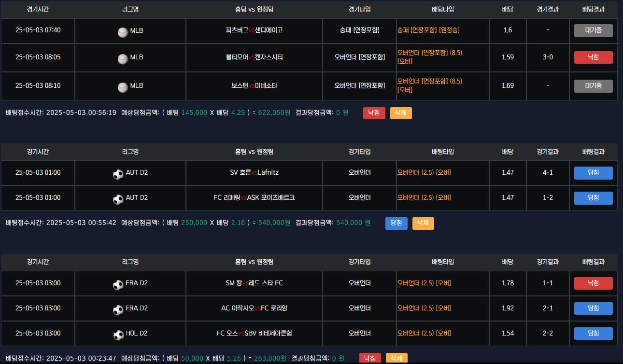
Task: Click the 당첨 badge in the FC 오스 row
Action: 593,334
